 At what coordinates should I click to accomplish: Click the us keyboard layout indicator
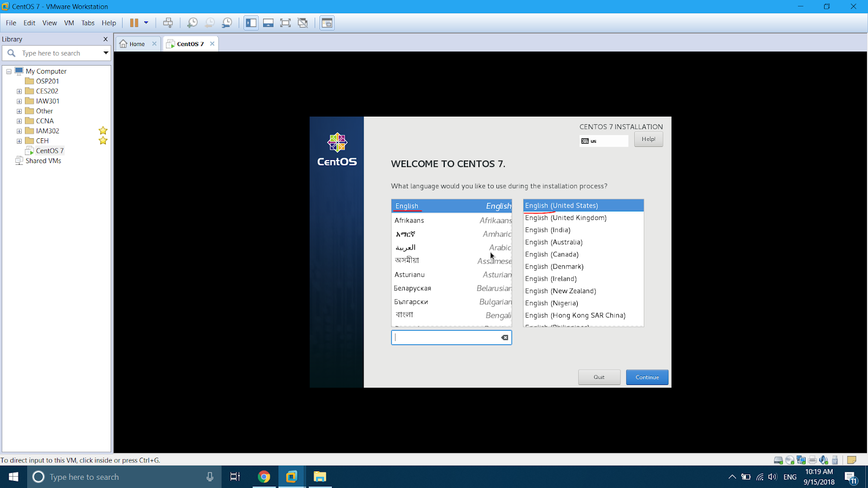pos(604,141)
